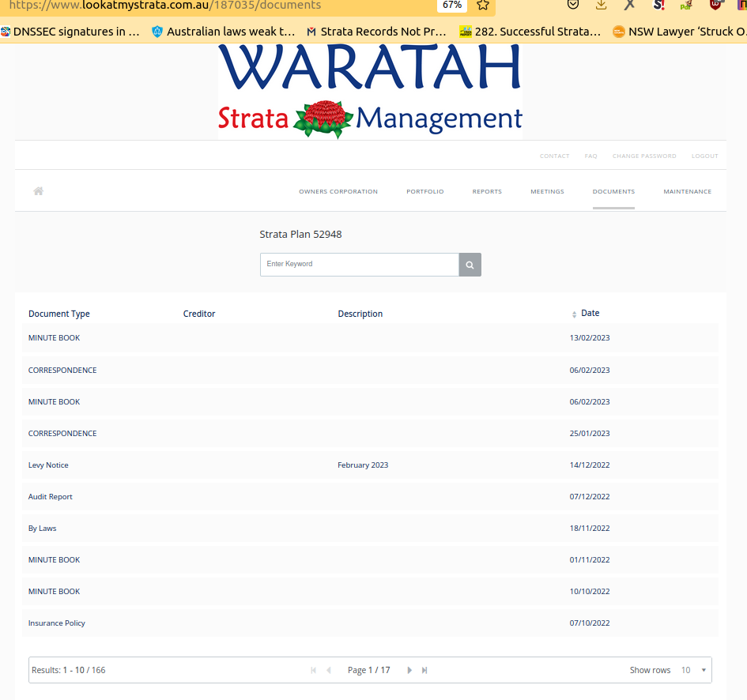Open the Portfolio menu

(425, 191)
